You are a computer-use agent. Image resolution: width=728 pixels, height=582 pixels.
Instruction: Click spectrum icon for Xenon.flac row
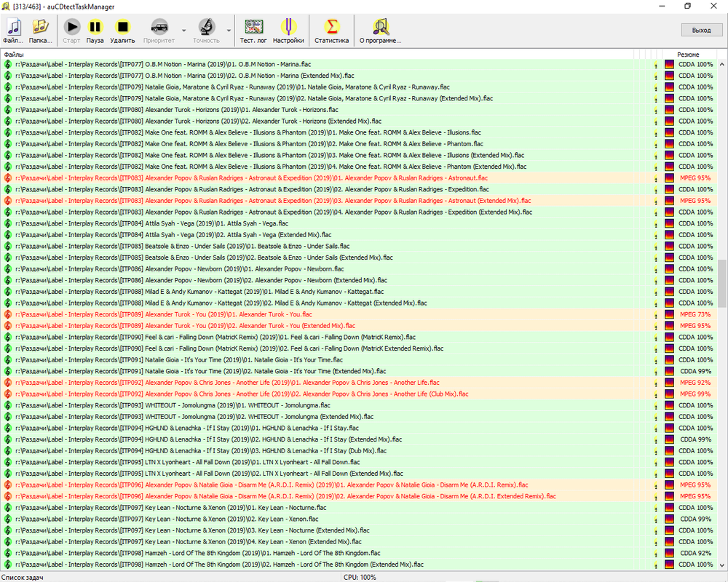[669, 519]
